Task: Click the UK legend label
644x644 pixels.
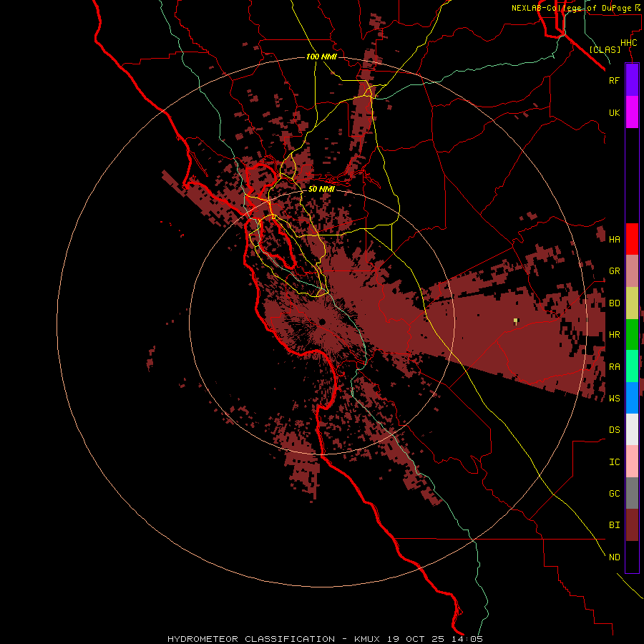Action: coord(615,112)
